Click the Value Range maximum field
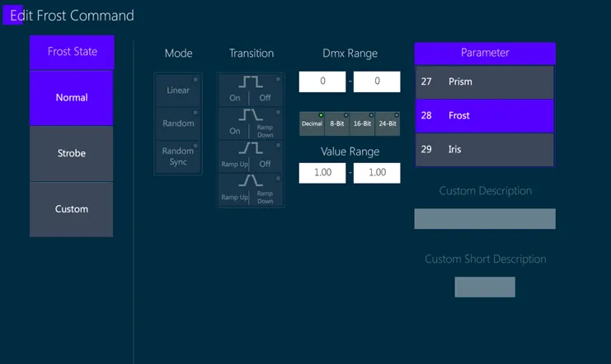Viewport: 611px width, 364px height. (x=377, y=173)
